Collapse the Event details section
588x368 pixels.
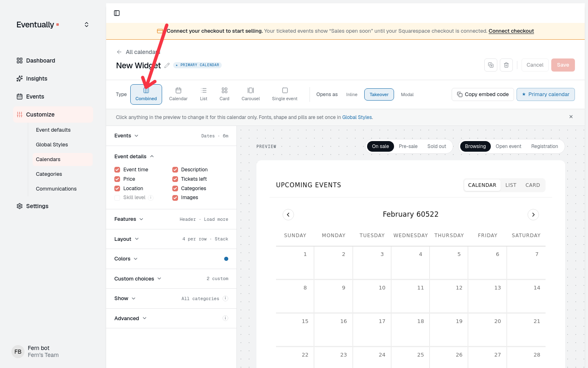(171, 157)
